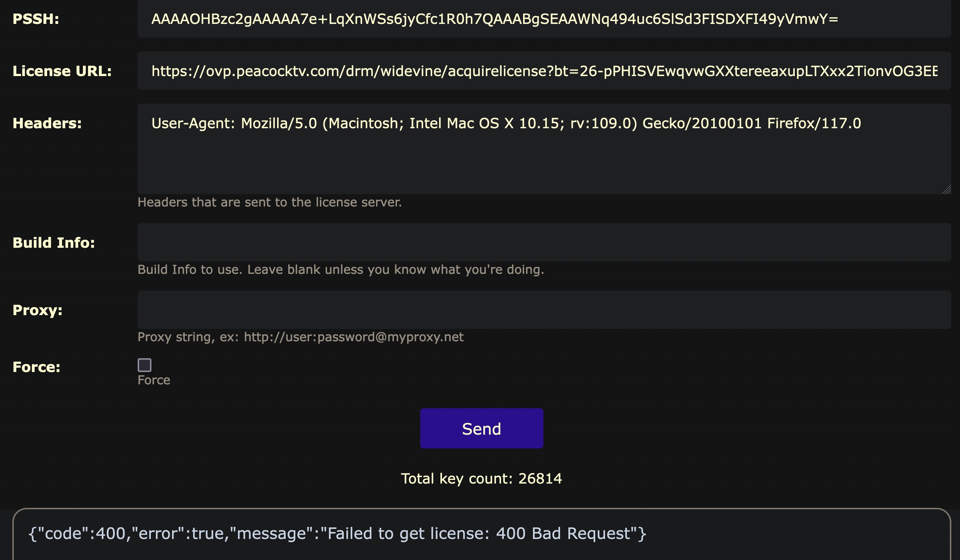Viewport: 960px width, 560px height.
Task: Click the PSSH input field
Action: (544, 19)
